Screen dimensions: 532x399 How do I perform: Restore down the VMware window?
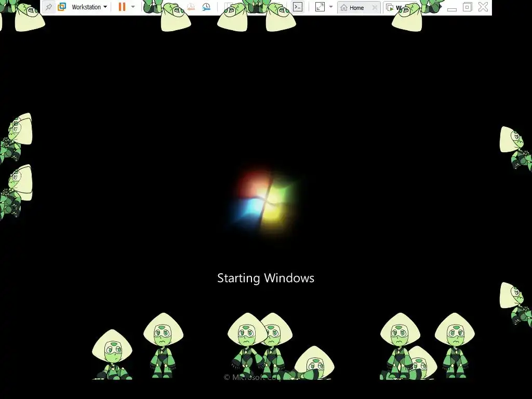pos(467,7)
